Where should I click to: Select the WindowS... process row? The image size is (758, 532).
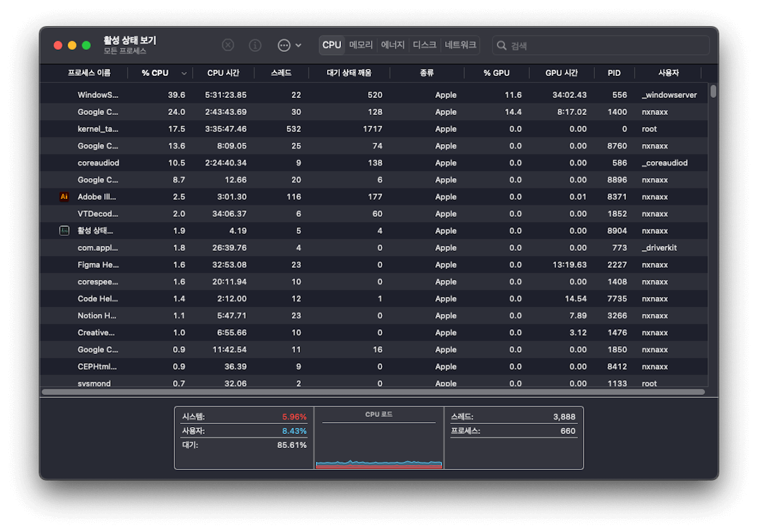[374, 95]
